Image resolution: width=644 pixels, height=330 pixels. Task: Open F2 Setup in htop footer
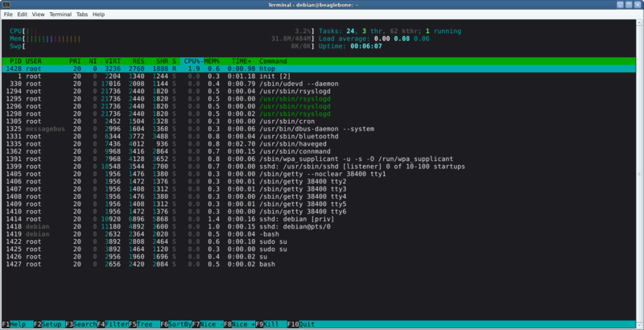48,324
